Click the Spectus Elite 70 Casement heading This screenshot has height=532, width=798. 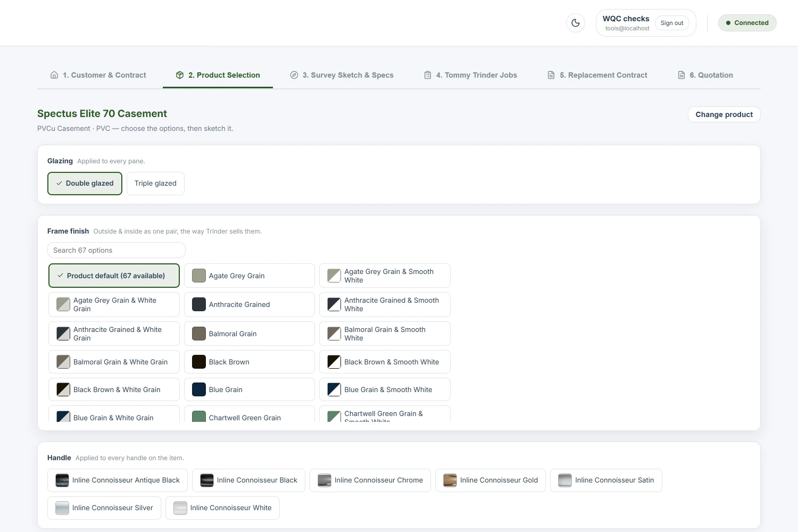[x=102, y=113]
